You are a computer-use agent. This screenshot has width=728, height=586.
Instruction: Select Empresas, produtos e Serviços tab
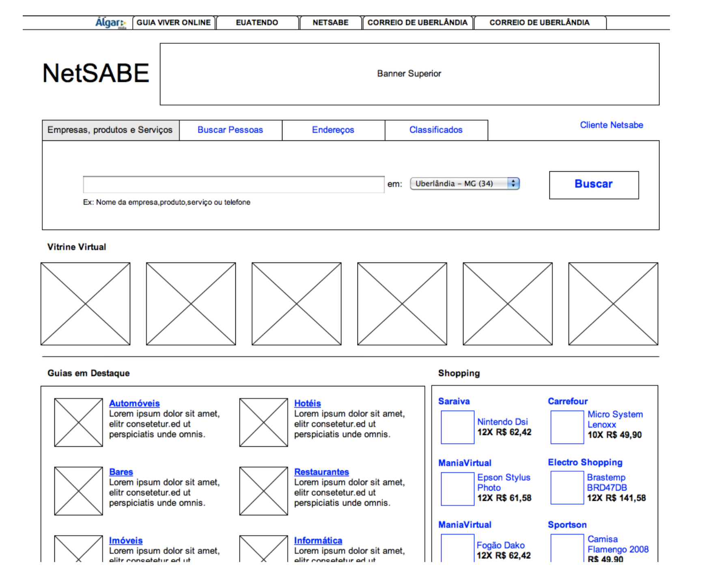point(110,130)
